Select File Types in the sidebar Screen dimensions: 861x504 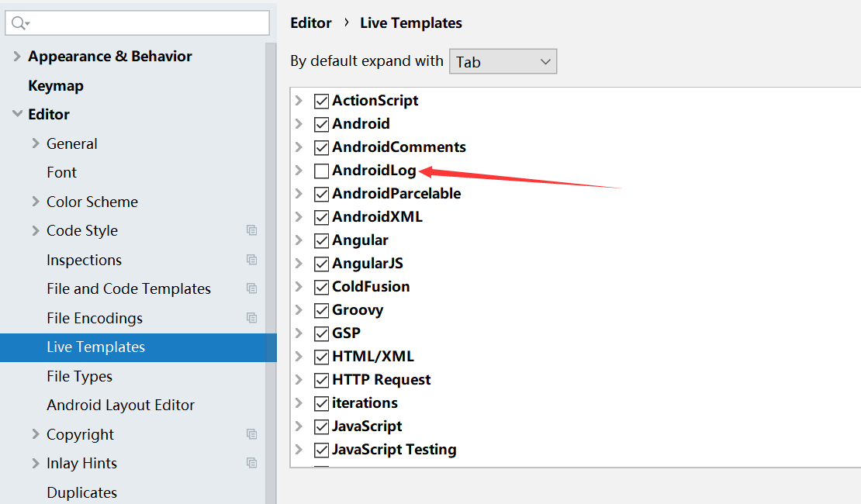(79, 376)
